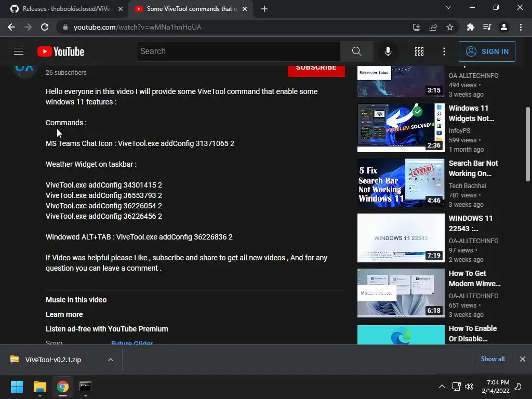Open File Explorer from taskbar
532x399 pixels.
point(39,387)
